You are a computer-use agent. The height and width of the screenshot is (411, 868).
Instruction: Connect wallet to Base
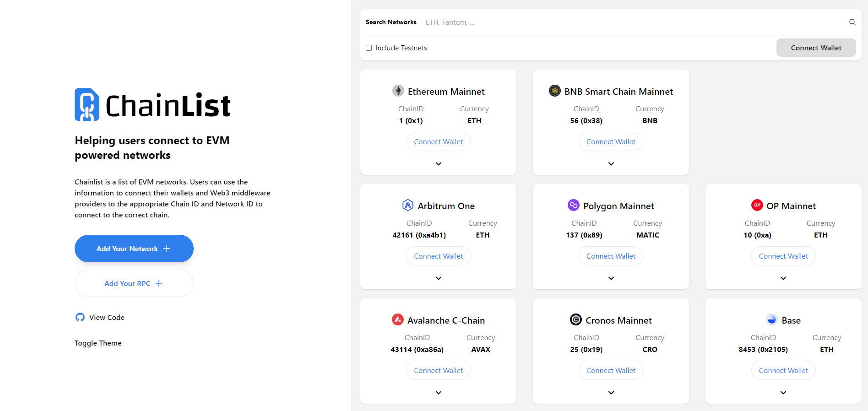[783, 371]
